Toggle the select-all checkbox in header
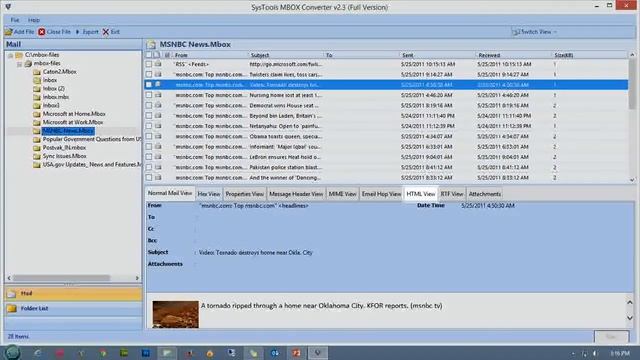The width and height of the screenshot is (640, 360). pyautogui.click(x=149, y=55)
